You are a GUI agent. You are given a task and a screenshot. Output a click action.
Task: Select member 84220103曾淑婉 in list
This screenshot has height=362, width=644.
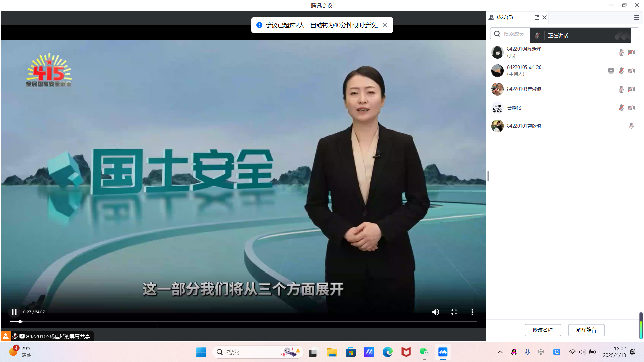(524, 89)
